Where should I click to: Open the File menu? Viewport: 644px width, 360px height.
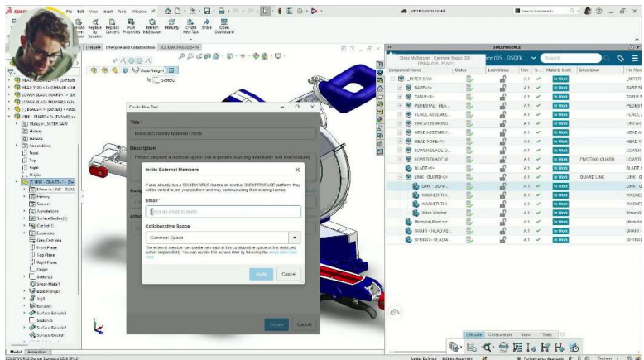point(69,12)
